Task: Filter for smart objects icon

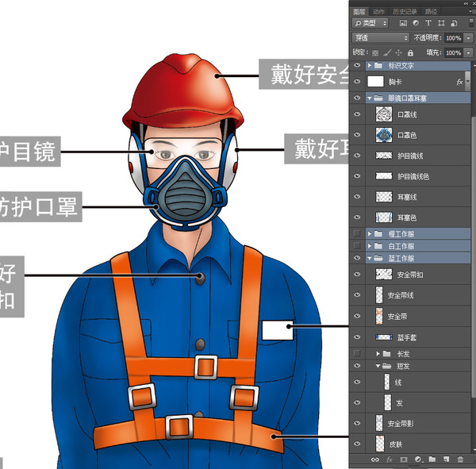Action: (x=454, y=23)
